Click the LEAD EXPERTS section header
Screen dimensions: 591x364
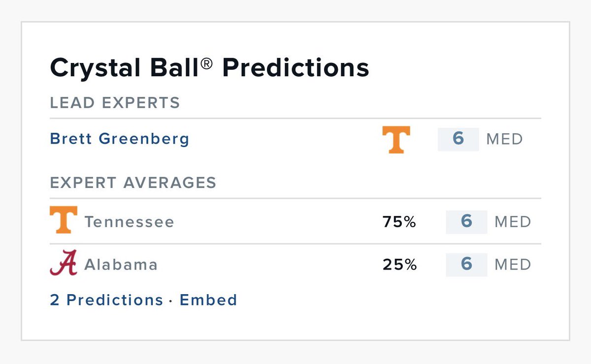tap(115, 103)
